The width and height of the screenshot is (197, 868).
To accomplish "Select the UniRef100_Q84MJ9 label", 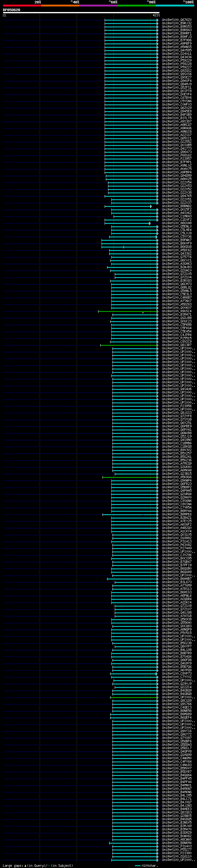I will click(176, 84).
